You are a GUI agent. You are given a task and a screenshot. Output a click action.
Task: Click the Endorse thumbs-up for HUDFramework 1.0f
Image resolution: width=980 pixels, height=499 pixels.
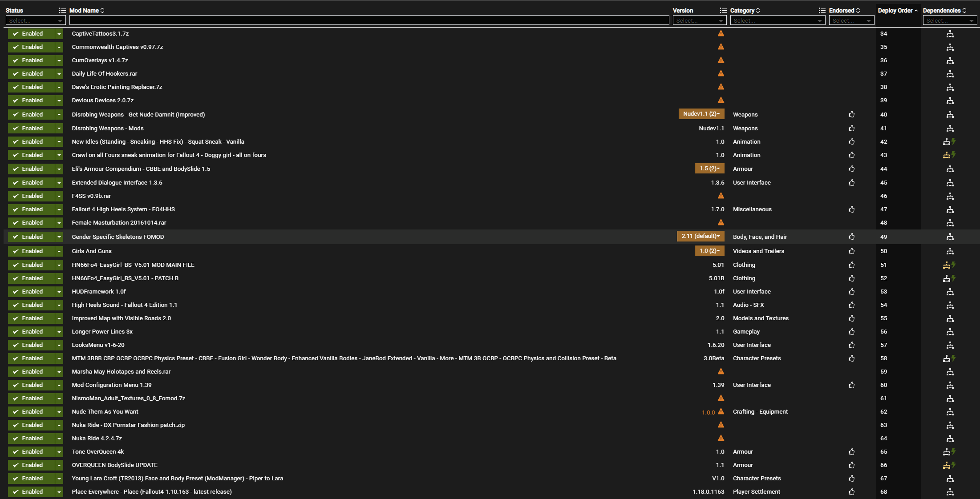click(x=851, y=292)
